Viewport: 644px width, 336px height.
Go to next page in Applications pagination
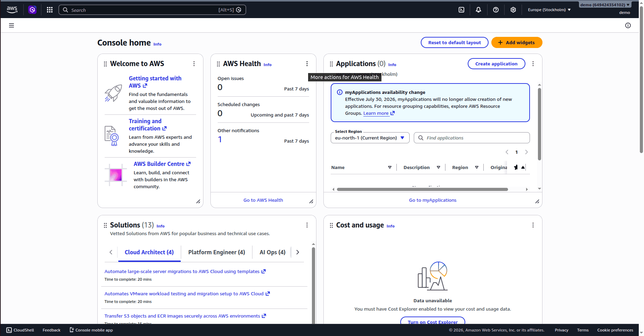click(x=526, y=152)
